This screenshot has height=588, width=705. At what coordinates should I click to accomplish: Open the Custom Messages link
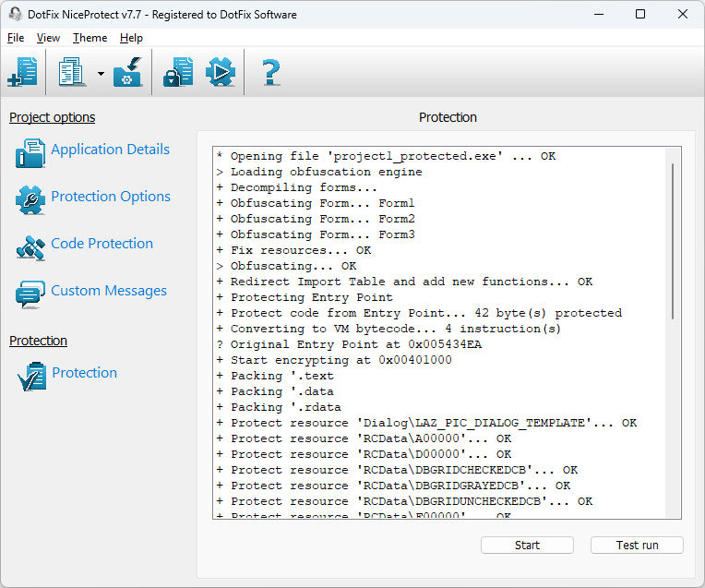(x=109, y=291)
